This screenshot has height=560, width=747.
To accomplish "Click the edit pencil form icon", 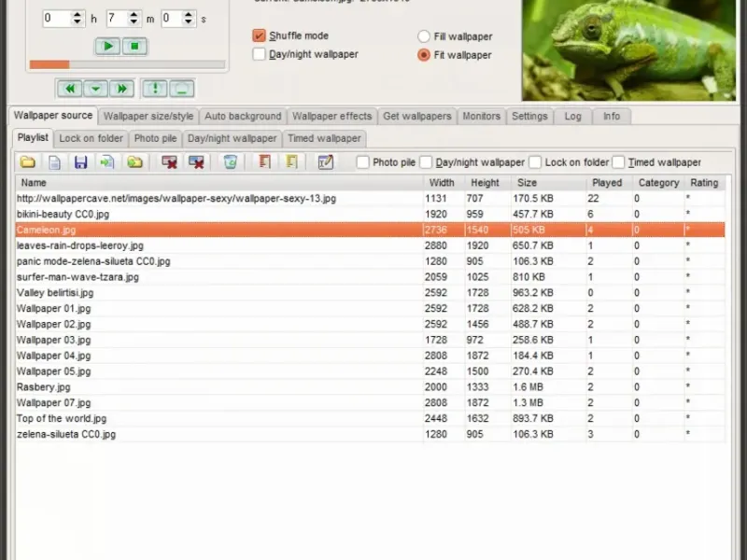I will coord(325,162).
